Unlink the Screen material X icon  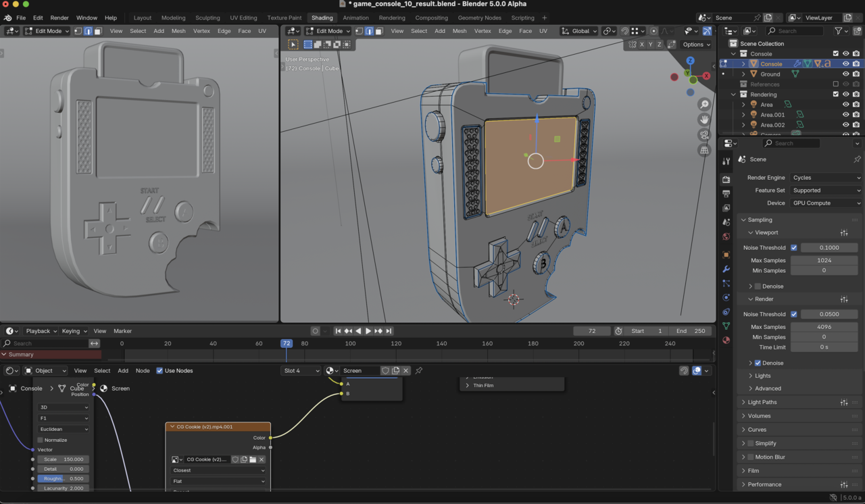[405, 370]
